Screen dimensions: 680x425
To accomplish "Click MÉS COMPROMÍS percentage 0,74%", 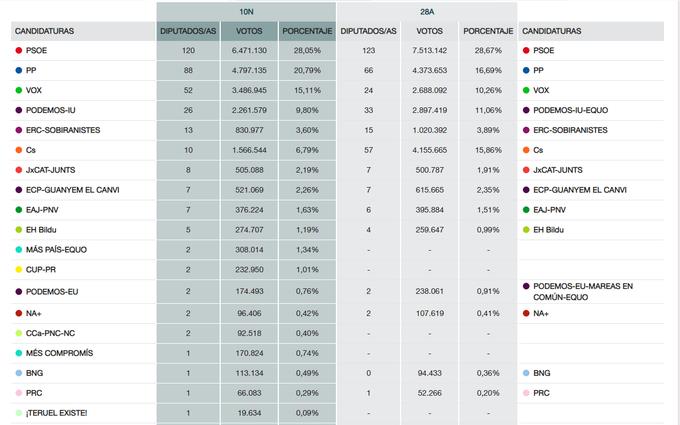I will pos(307,353).
